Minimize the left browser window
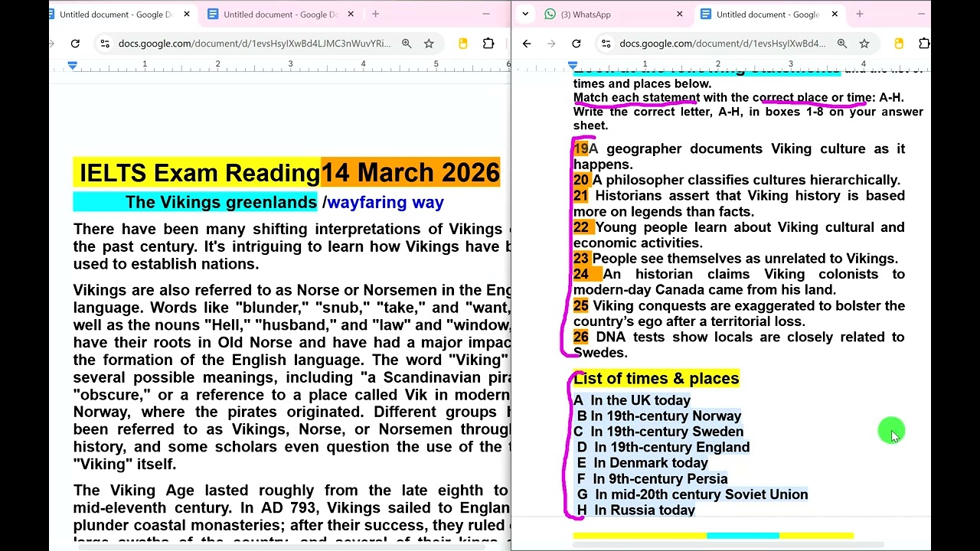 point(485,14)
